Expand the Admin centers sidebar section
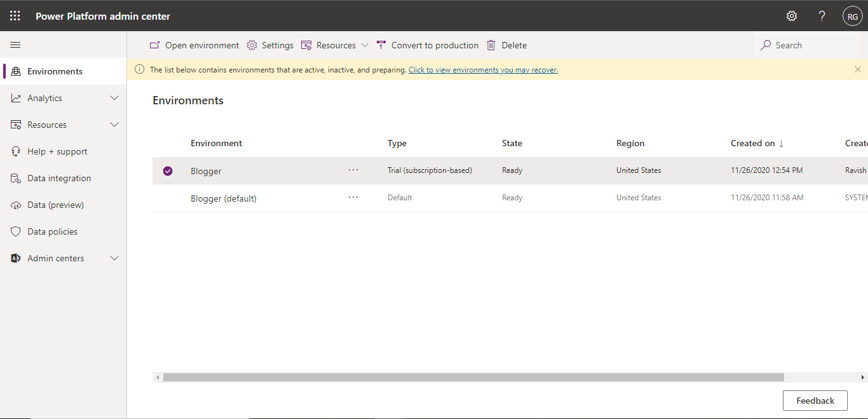The image size is (868, 419). (114, 258)
